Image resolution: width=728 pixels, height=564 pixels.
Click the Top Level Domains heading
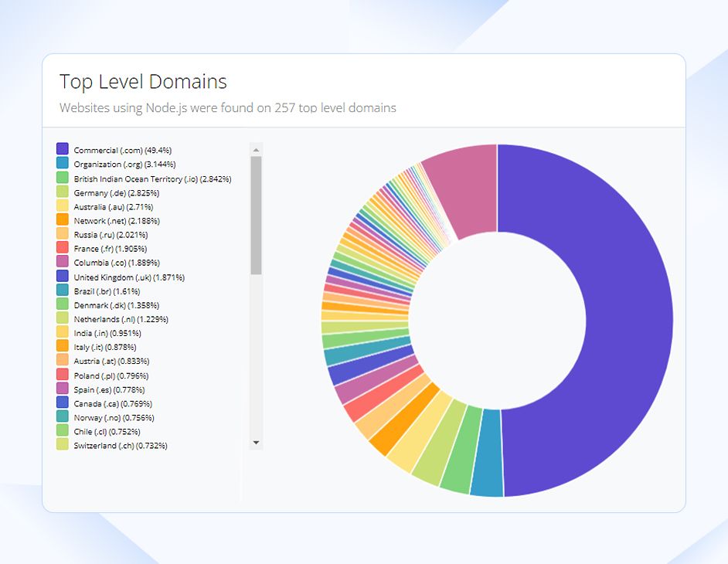pos(143,81)
